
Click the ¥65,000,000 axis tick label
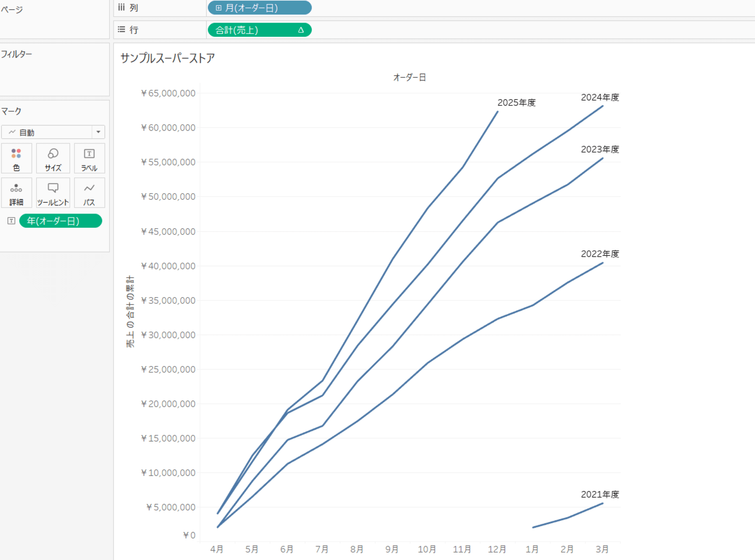(168, 93)
